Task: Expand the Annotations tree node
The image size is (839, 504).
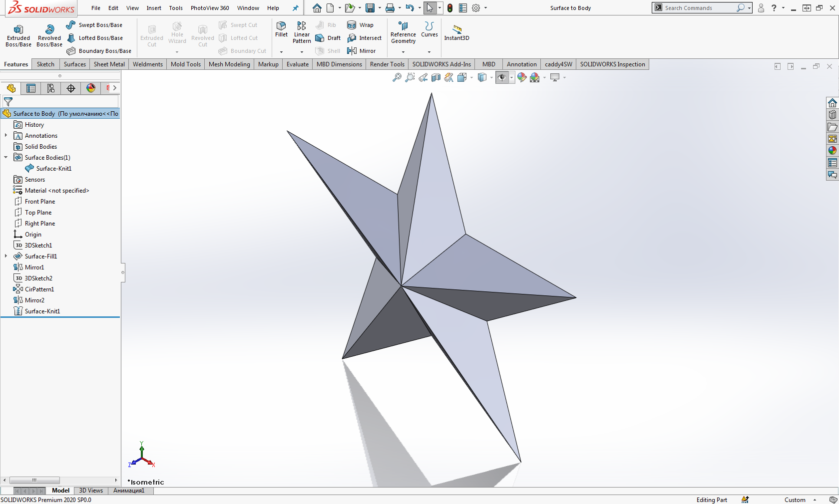Action: [x=6, y=135]
